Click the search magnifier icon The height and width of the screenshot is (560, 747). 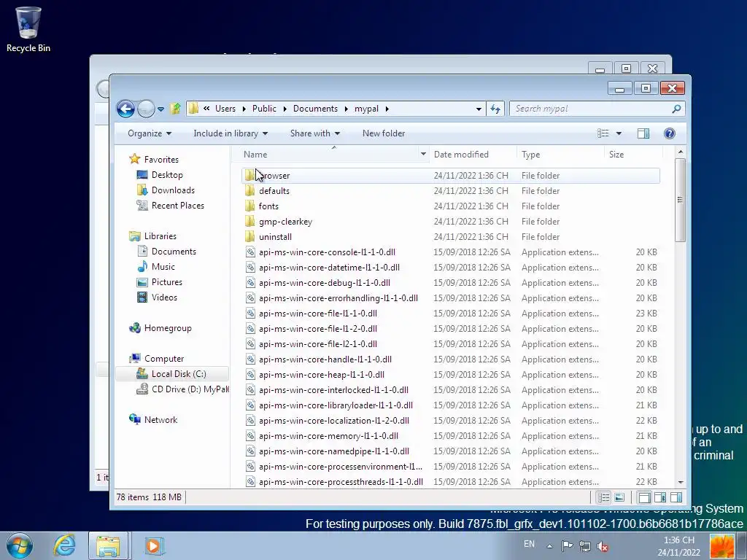click(x=676, y=109)
